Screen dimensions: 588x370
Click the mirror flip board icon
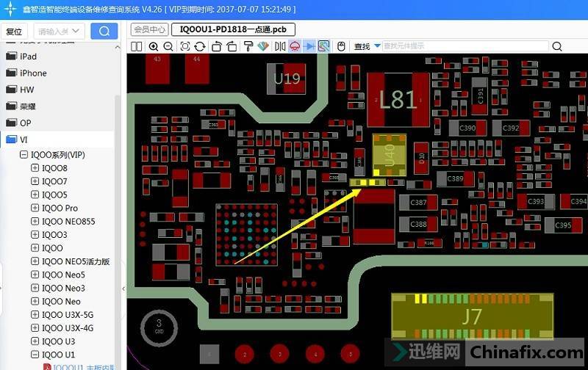coord(279,46)
